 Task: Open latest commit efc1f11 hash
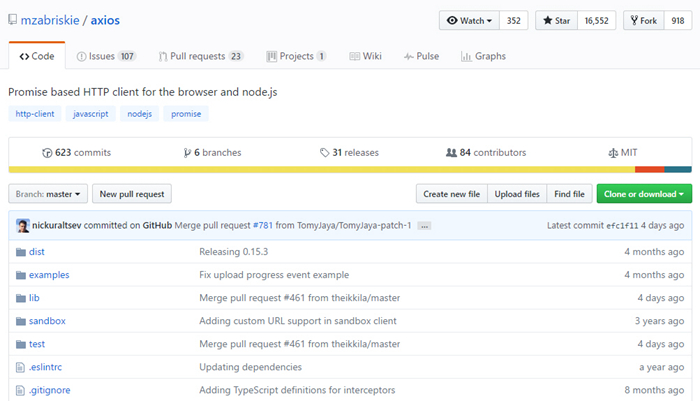coord(622,226)
